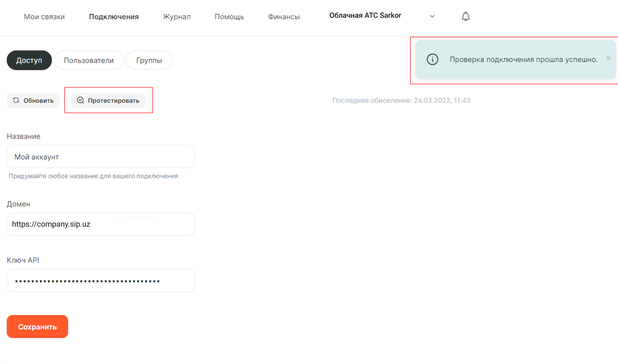Open the Журнал page
Image resolution: width=618 pixels, height=364 pixels.
pyautogui.click(x=177, y=17)
